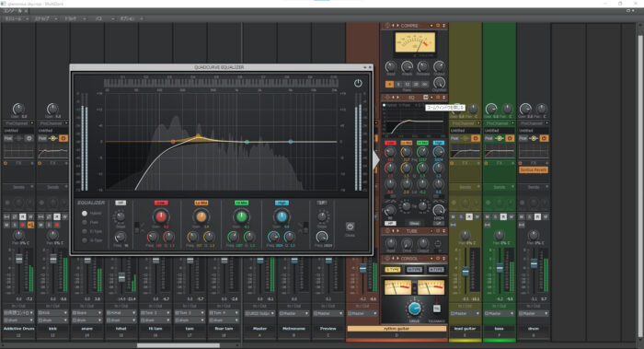Click the Low band Freq knob in QuadCurve window
This screenshot has height=349, width=644.
point(153,237)
